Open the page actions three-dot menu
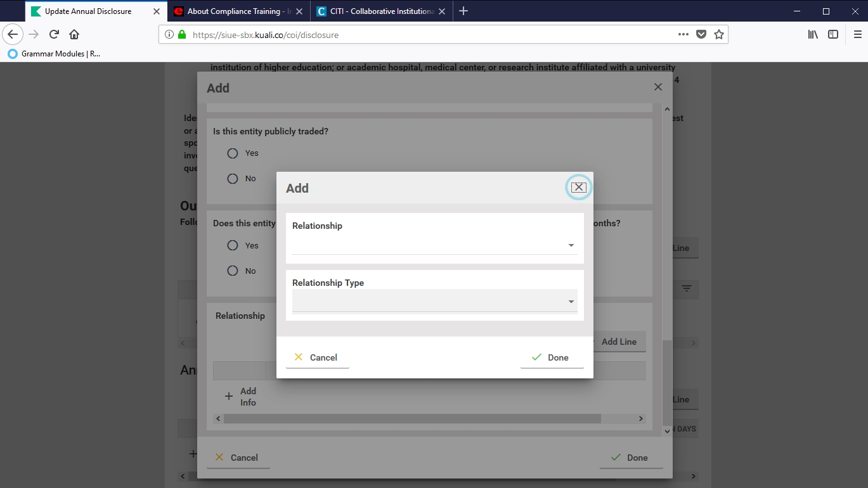Viewport: 868px width, 488px height. pos(683,35)
